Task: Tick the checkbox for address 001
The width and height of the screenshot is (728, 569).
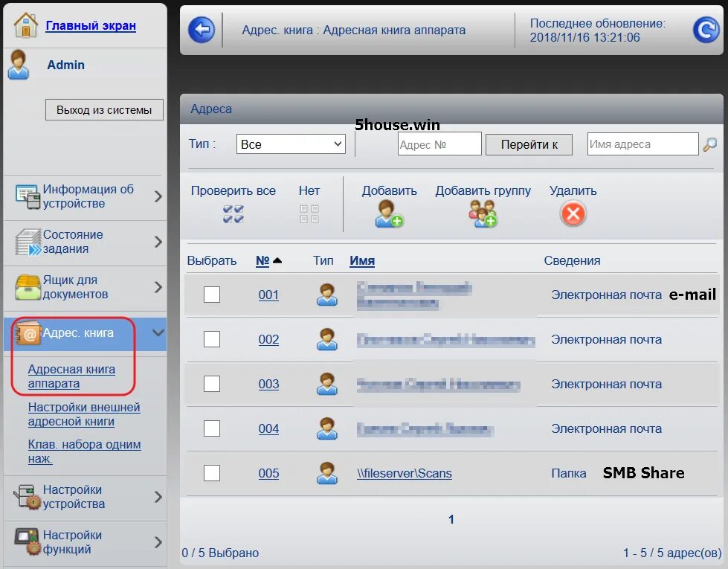Action: 212,295
